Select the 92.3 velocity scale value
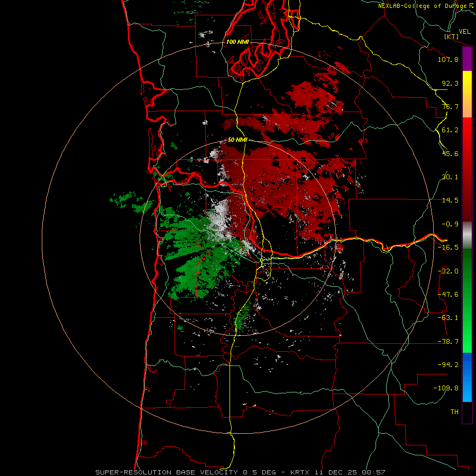The height and width of the screenshot is (476, 476). pos(450,83)
